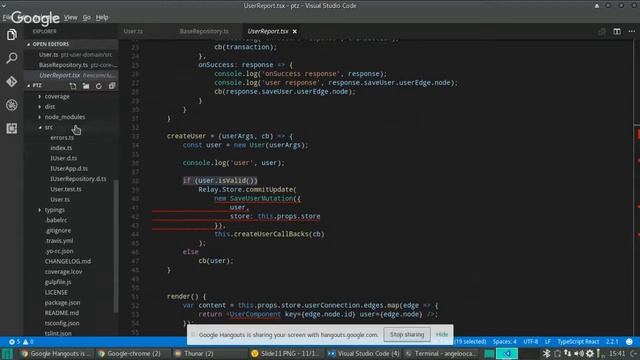
Task: Click the Bluetooth tray icon
Action: pos(547,353)
